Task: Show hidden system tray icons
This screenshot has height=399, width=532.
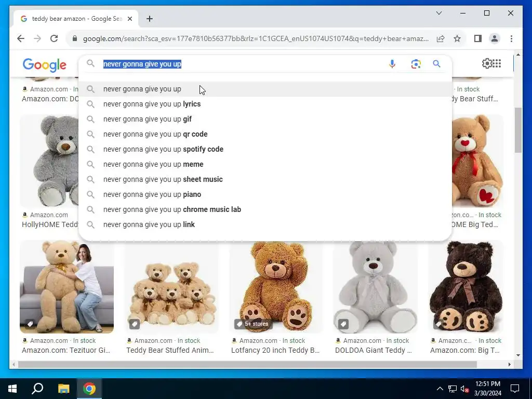Action: [440, 389]
